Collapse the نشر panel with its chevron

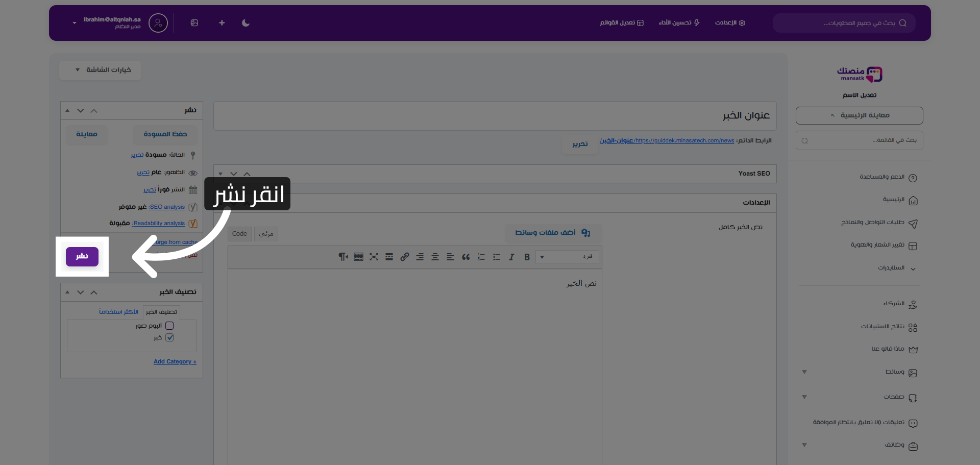tap(94, 110)
